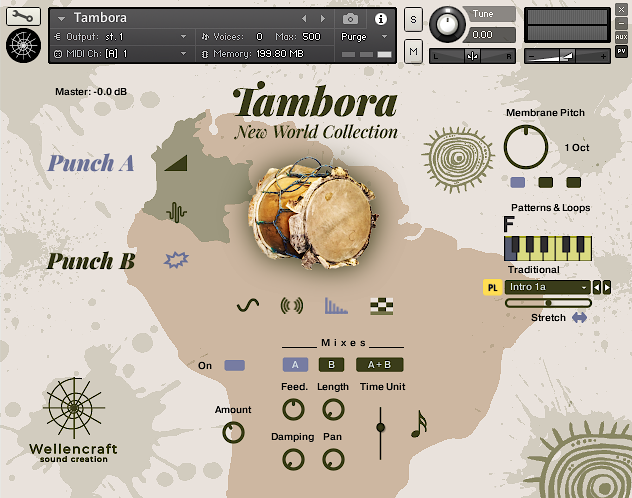The image size is (632, 498).
Task: Toggle the yellow PL button
Action: point(493,287)
